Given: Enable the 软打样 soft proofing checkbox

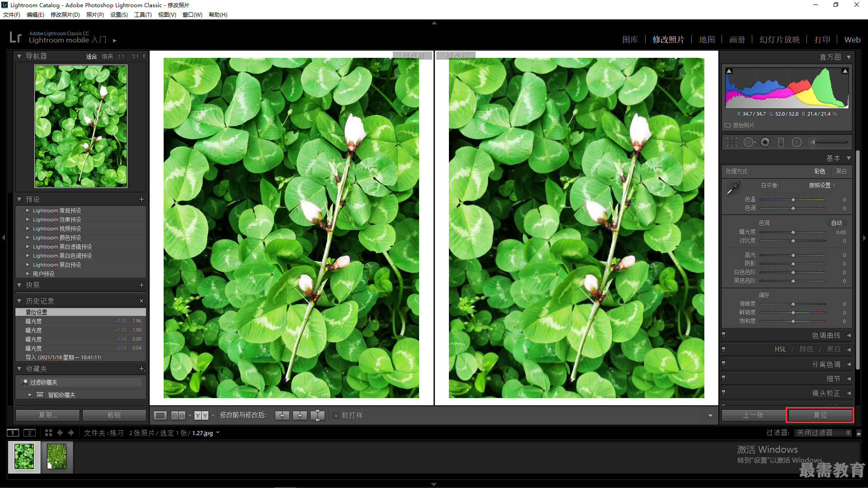Looking at the screenshot, I should click(x=336, y=416).
